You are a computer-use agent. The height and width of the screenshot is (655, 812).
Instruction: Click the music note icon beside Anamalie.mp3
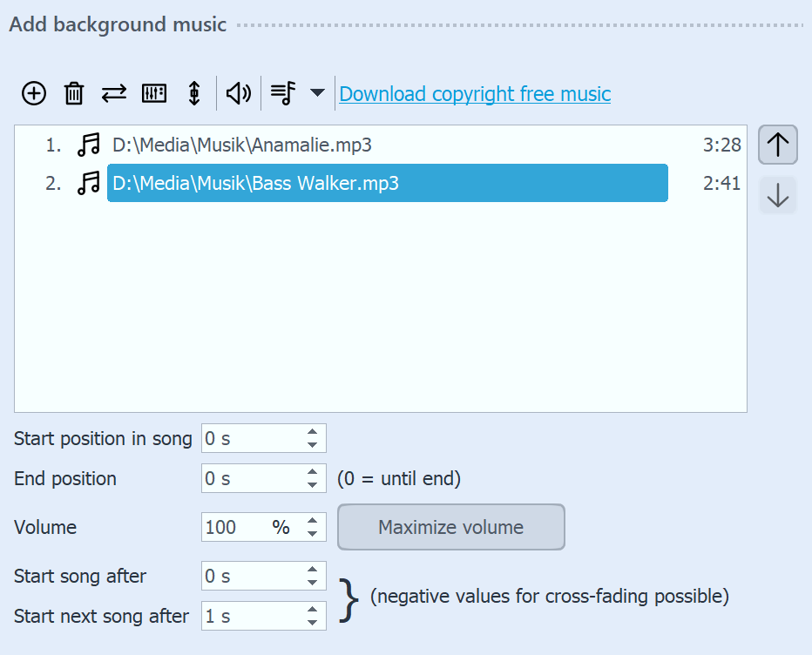pyautogui.click(x=88, y=145)
